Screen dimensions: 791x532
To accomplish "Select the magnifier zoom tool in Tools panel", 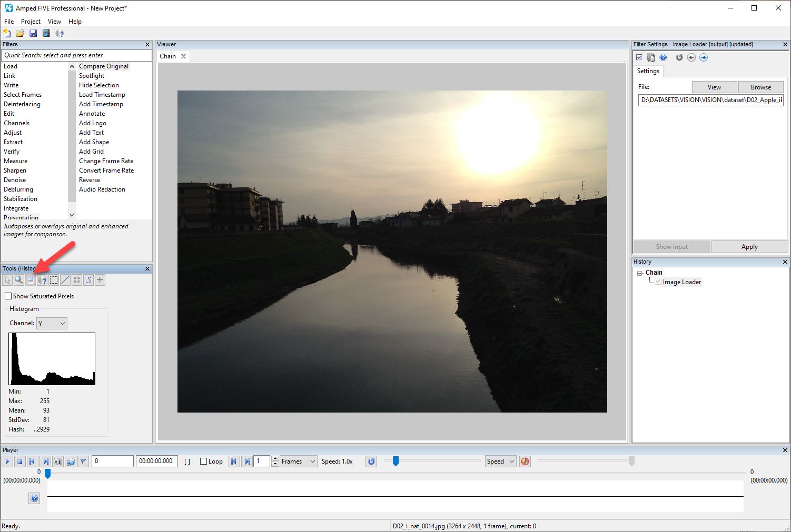I will [x=18, y=280].
